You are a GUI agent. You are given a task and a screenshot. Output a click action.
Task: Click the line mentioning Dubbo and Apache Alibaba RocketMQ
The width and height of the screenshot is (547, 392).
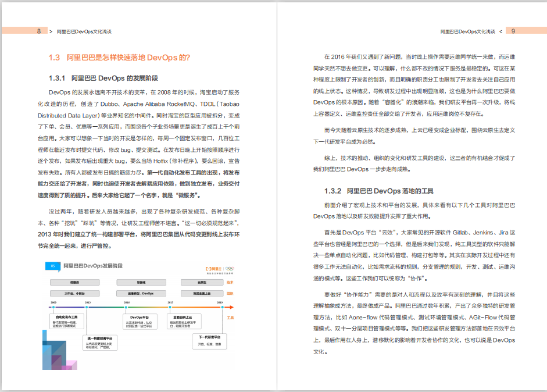138,104
